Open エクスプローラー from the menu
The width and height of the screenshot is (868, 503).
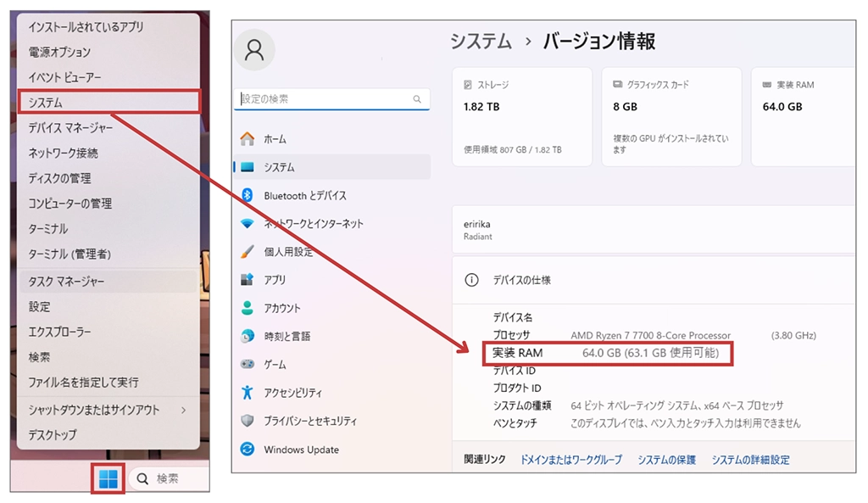pos(108,332)
